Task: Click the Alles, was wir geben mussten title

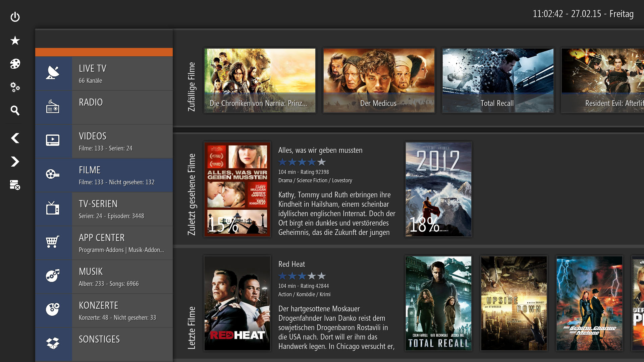Action: tap(320, 150)
